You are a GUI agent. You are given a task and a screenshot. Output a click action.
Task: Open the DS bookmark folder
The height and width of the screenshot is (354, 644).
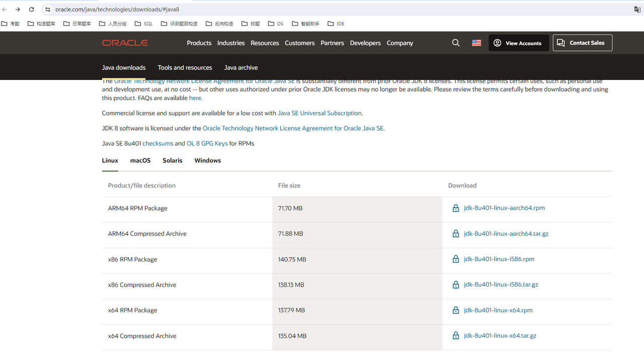coord(276,24)
